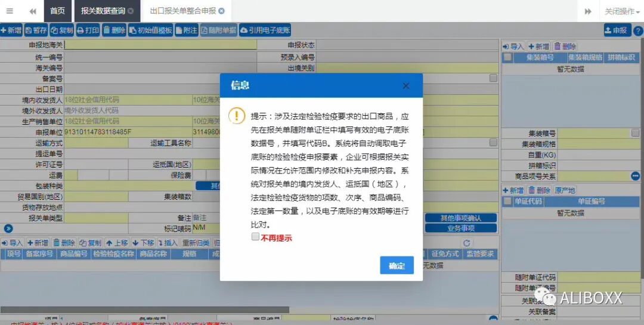This screenshot has width=644, height=325.
Task: Click 新增 in the container panel
Action: tap(539, 47)
